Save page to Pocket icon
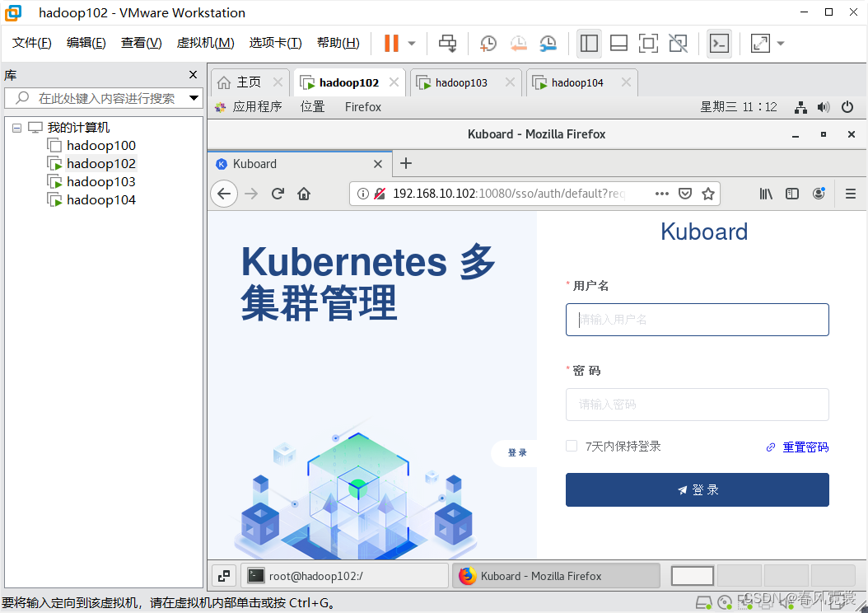This screenshot has height=613, width=868. (685, 194)
